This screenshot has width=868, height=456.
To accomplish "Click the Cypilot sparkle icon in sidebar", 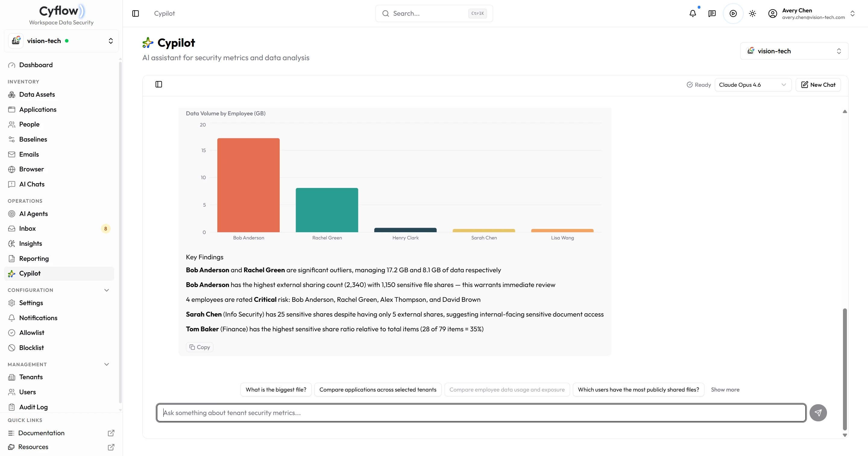I will point(12,273).
